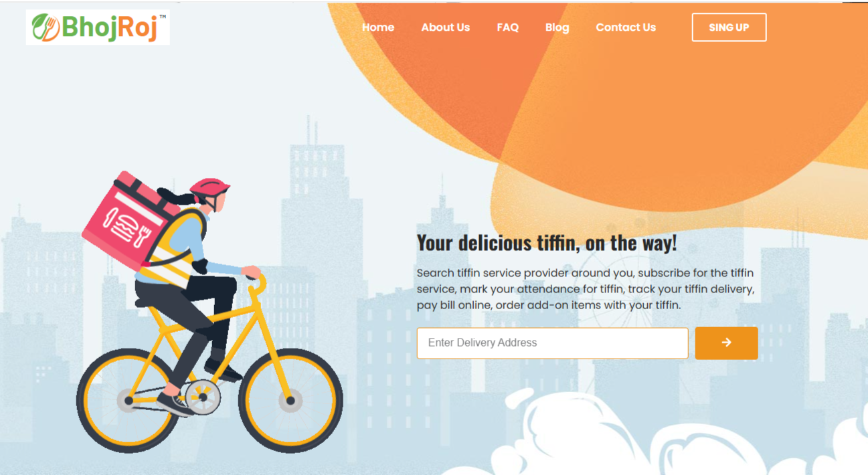
Task: Click the burger icon on the pink delivery bag
Action: 123,225
